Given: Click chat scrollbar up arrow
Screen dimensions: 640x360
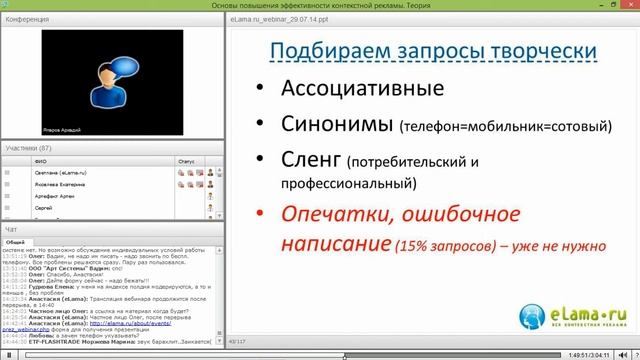Looking at the screenshot, I should point(219,250).
